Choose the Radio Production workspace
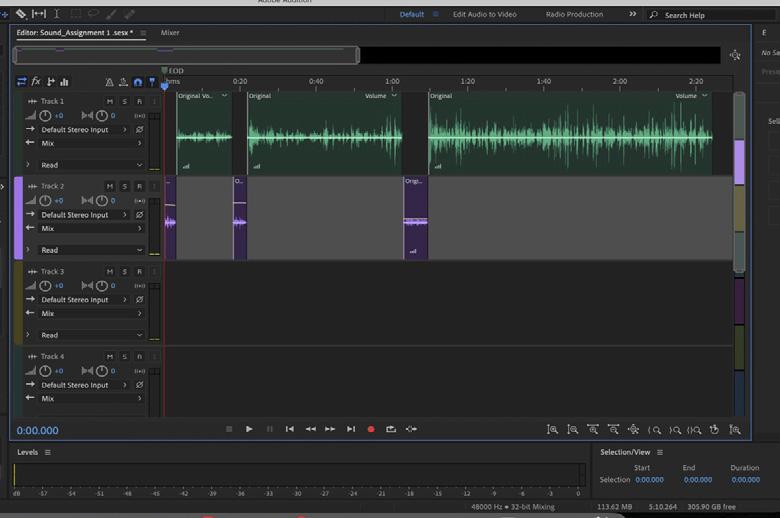This screenshot has width=780, height=518. [574, 15]
